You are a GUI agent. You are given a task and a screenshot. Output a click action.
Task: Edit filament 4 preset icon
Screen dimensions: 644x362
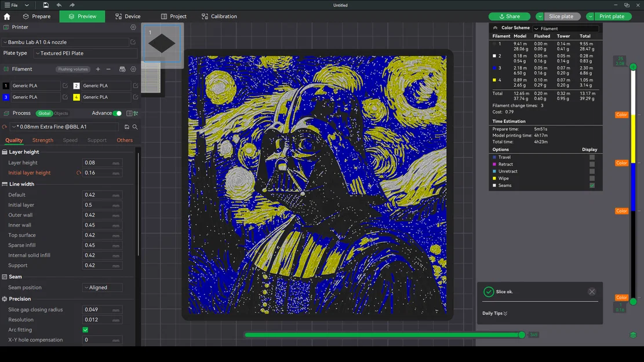[x=136, y=97]
